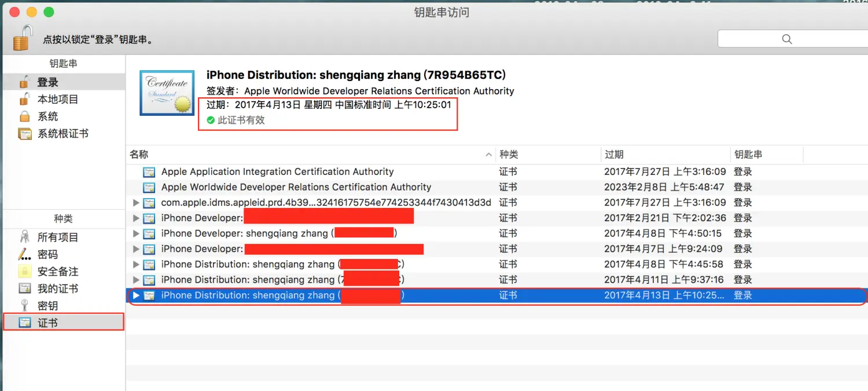Sort by the 钥匙串 column header
This screenshot has height=391, width=868.
pos(767,155)
